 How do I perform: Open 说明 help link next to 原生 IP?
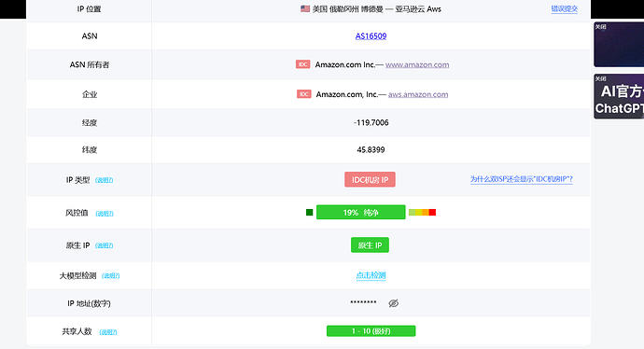(104, 245)
